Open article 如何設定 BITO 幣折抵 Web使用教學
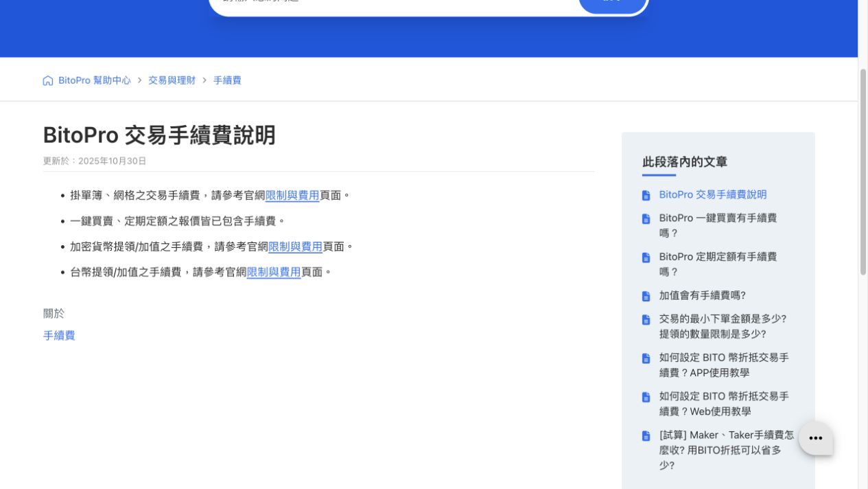 click(724, 403)
